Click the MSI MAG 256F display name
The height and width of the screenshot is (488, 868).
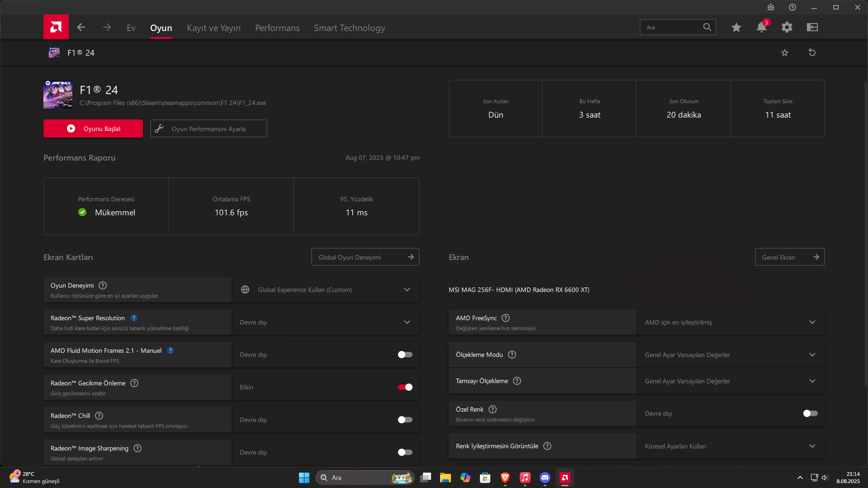tap(519, 290)
